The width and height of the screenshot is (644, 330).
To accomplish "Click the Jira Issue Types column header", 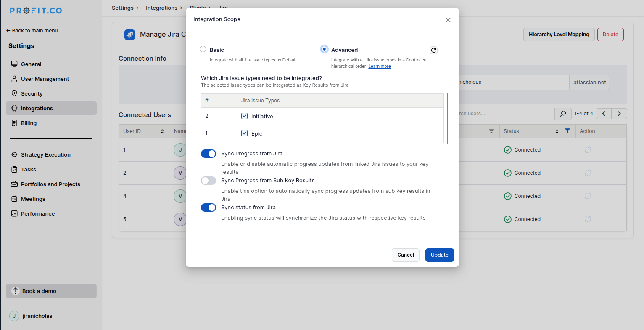I will (x=260, y=101).
